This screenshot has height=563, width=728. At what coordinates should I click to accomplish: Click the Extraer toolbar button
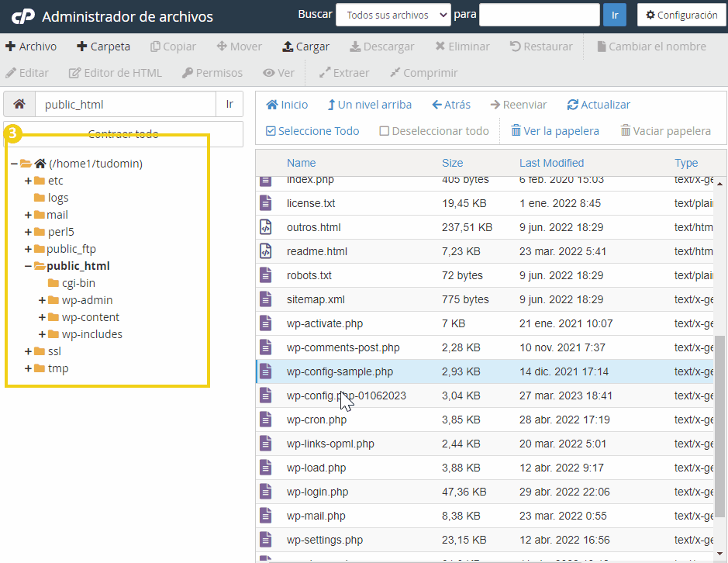pyautogui.click(x=344, y=73)
